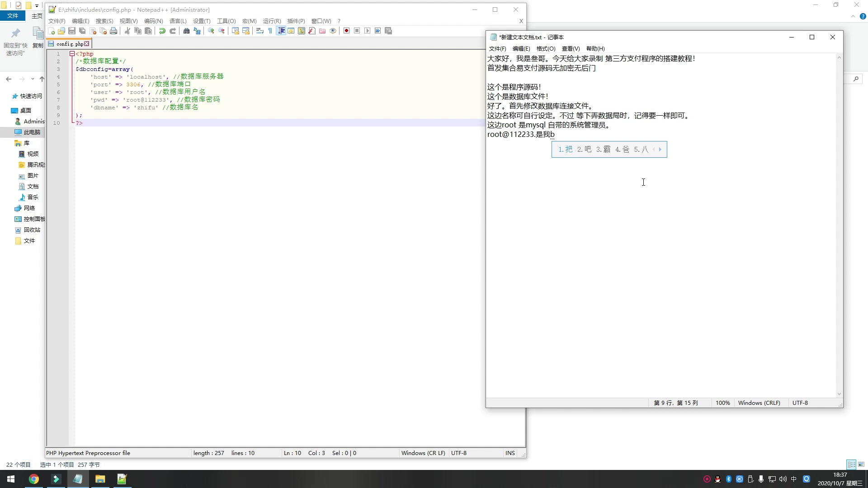Click UTF-8 encoding in Notepad++ status bar
Viewport: 868px width, 488px height.
pos(458,453)
